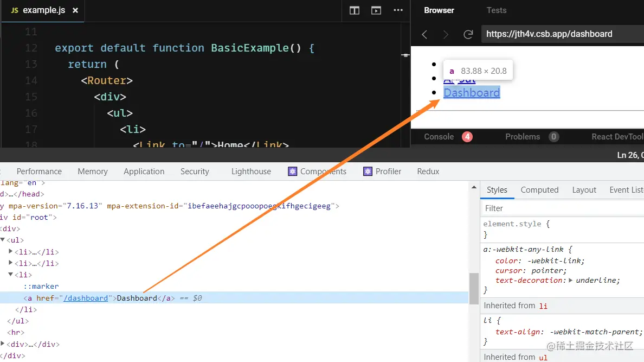Collapse the ul element node
This screenshot has height=362, width=644.
coord(3,240)
